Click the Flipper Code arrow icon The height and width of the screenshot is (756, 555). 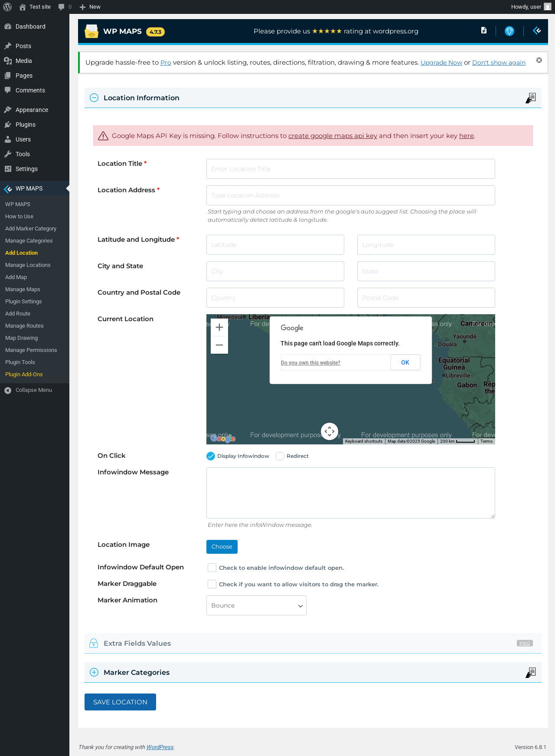(537, 30)
